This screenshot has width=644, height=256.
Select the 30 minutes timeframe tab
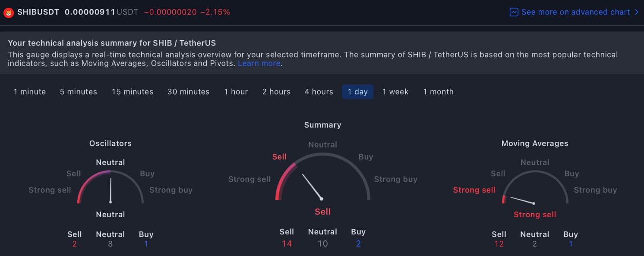(x=189, y=92)
